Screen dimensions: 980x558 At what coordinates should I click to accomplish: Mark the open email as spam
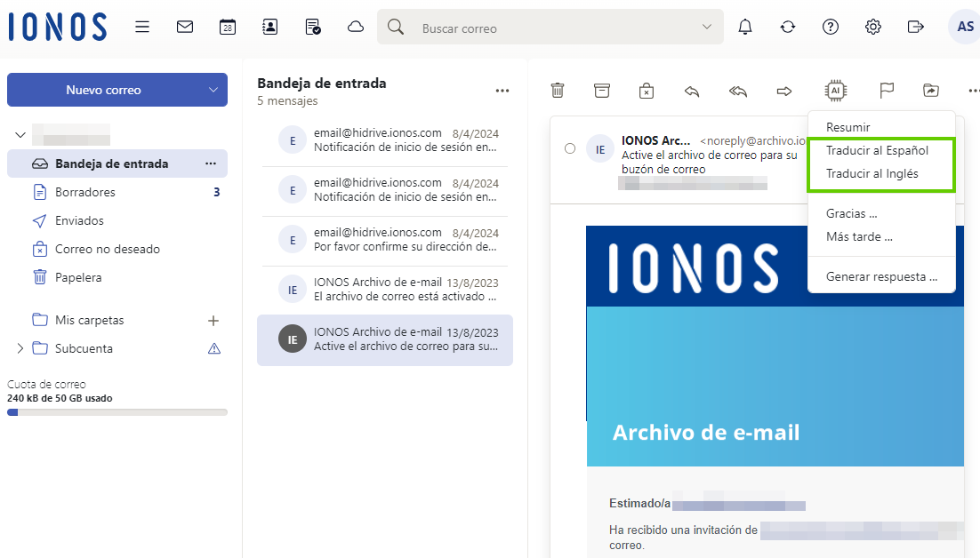647,92
